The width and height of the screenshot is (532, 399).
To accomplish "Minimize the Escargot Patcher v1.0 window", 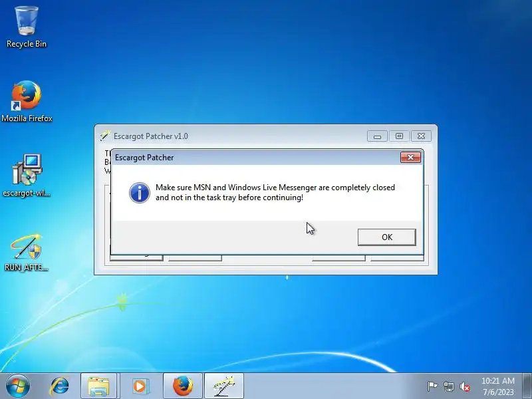I will point(377,136).
